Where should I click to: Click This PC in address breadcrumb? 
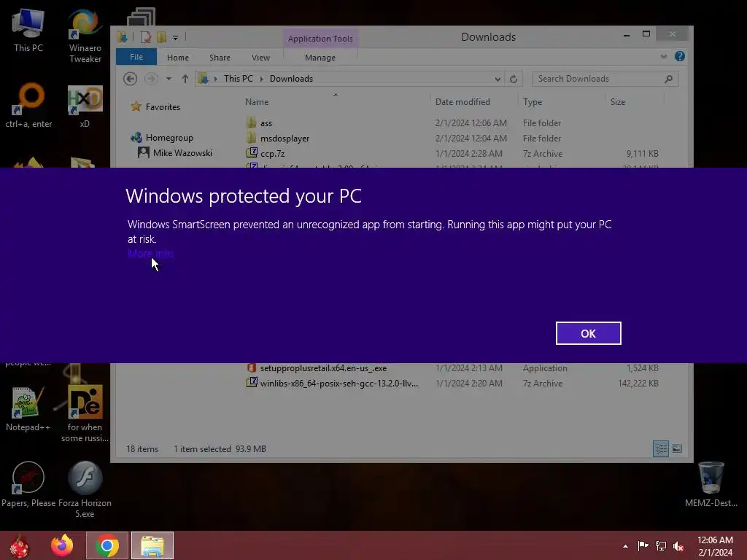pos(239,79)
